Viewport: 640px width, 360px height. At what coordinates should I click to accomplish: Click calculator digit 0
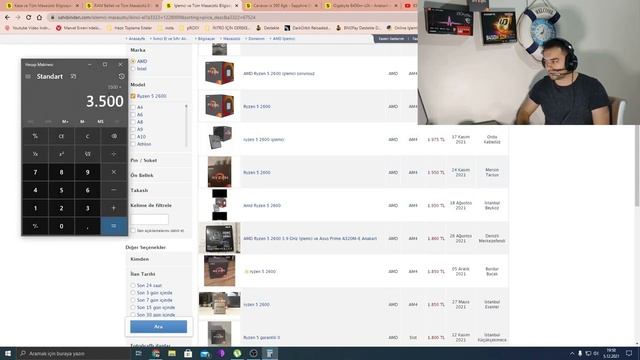click(61, 226)
